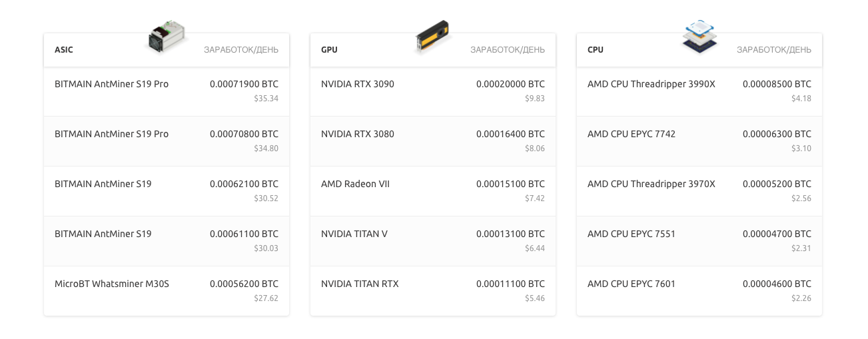The image size is (868, 339).
Task: Click the 0.00071900 BTC earnings value
Action: click(244, 85)
